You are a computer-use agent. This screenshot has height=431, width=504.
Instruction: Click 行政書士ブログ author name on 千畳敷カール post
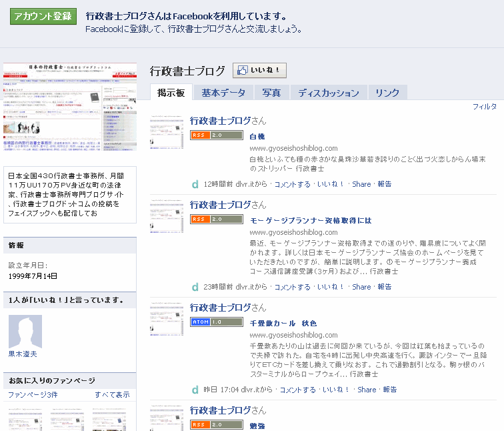coord(220,308)
